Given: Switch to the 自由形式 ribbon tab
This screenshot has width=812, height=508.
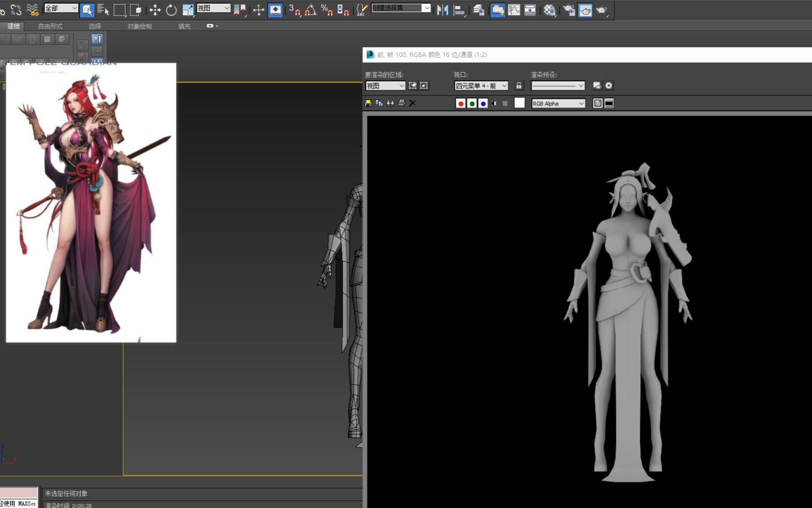Looking at the screenshot, I should pyautogui.click(x=50, y=26).
